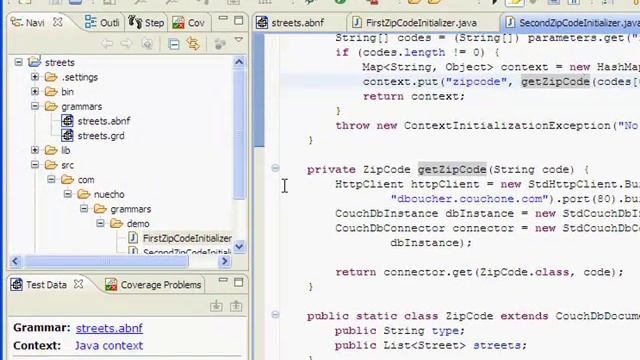Switch to streets.abnf editor tab
The image size is (640, 360).
coord(290,22)
